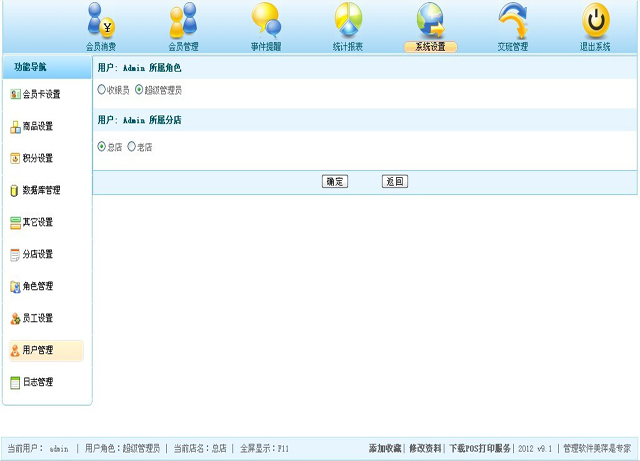Click the 事件提醒 chat bubble icon

[x=265, y=21]
